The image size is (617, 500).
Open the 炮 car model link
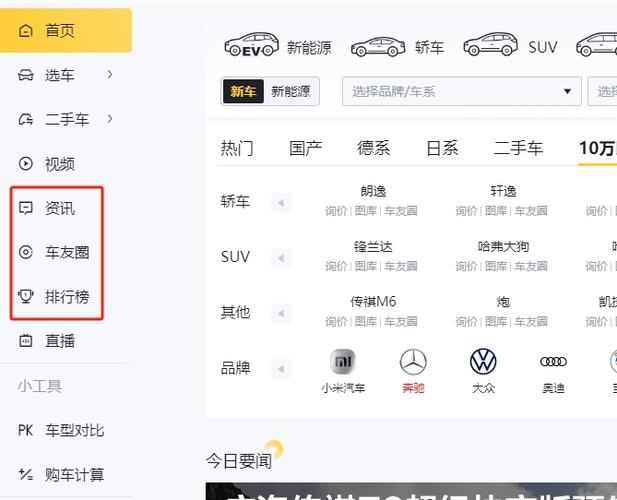503,302
